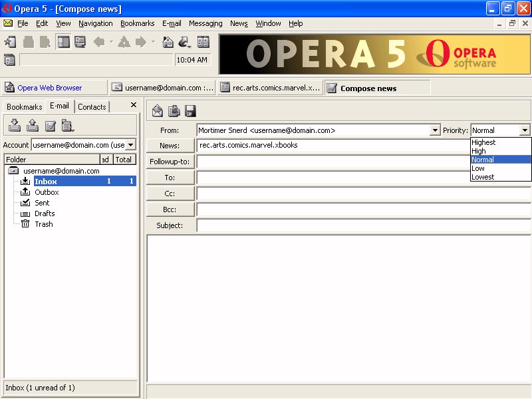This screenshot has height=399, width=532.
Task: Click the tile windows toolbar icon
Action: pyautogui.click(x=203, y=42)
